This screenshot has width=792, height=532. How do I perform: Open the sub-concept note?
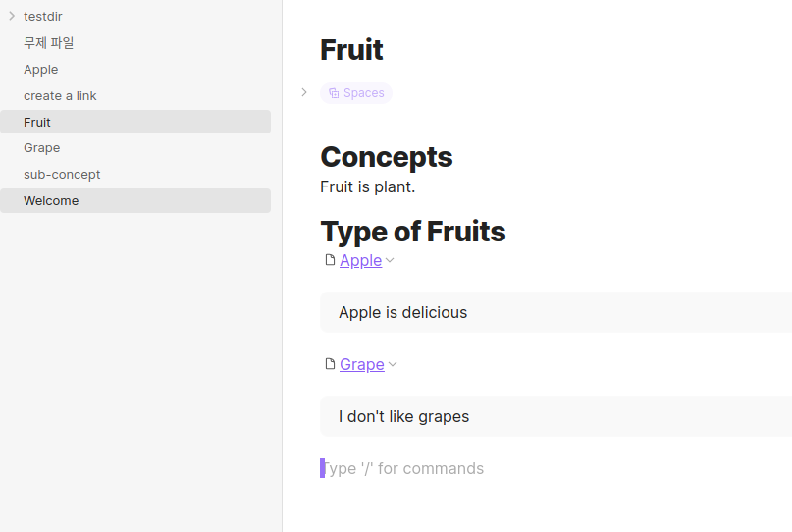62,174
